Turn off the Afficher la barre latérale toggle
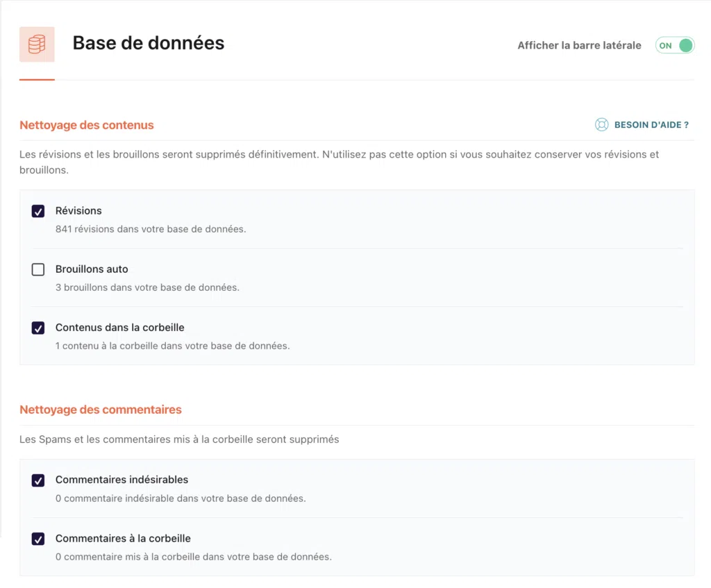The image size is (711, 588). [675, 45]
